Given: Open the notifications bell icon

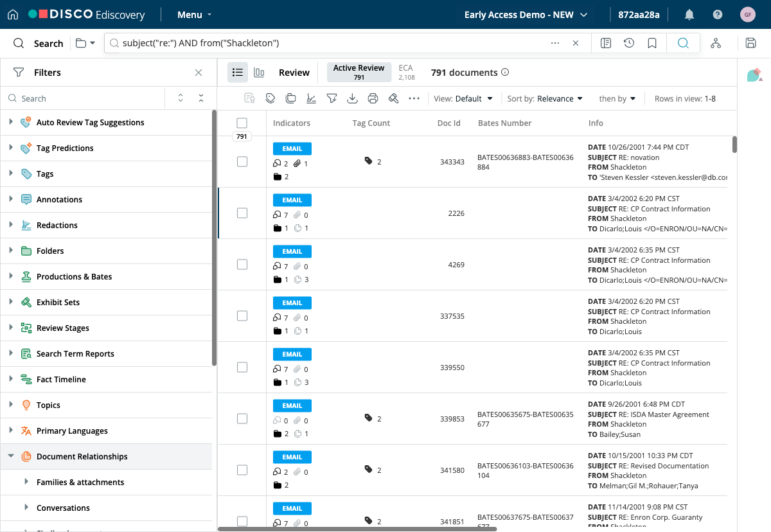Looking at the screenshot, I should tap(689, 14).
